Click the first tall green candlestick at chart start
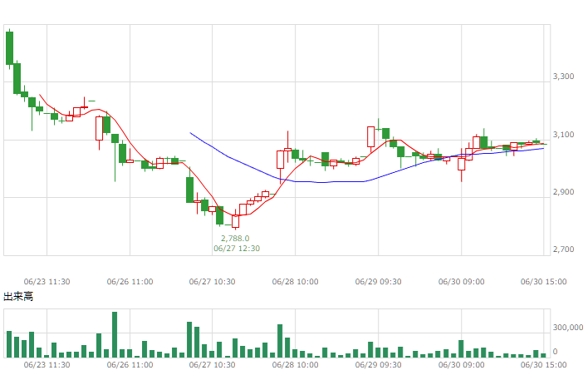The width and height of the screenshot is (588, 375). click(9, 48)
